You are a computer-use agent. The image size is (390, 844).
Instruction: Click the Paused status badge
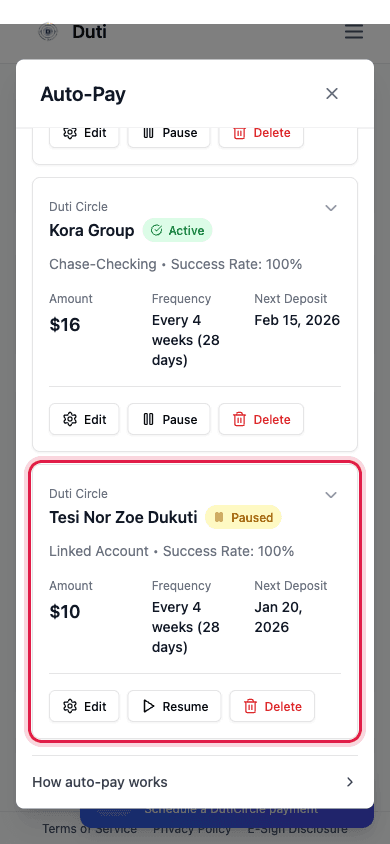click(x=243, y=517)
